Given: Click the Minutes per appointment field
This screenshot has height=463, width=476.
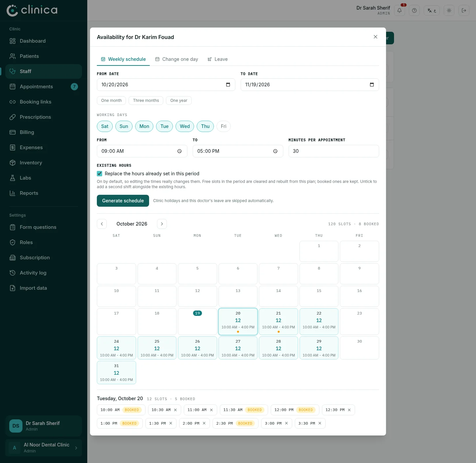Looking at the screenshot, I should coord(334,151).
